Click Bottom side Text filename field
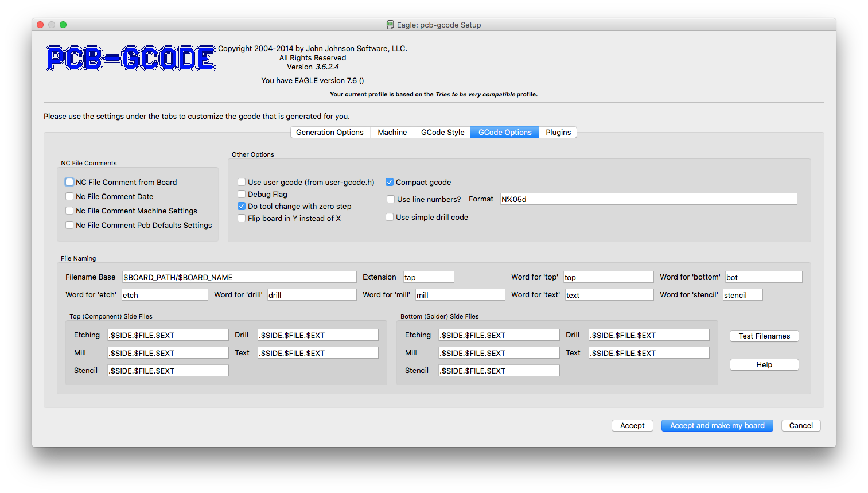Screen dimensions: 868x493 pos(649,353)
